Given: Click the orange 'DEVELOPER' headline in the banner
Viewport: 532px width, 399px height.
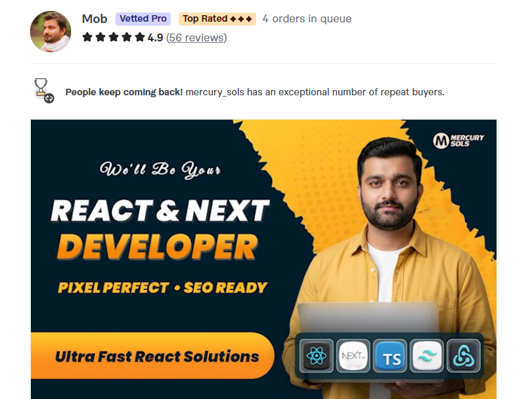Looking at the screenshot, I should pos(158,247).
